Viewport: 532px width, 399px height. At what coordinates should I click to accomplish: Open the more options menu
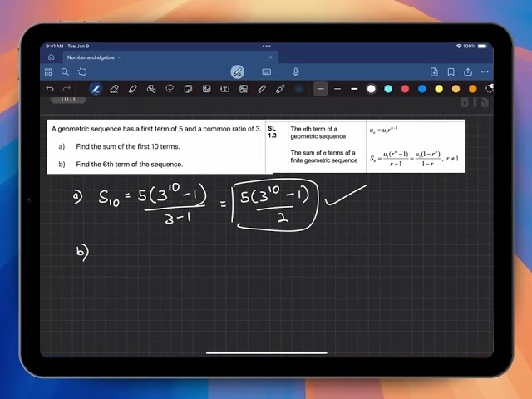[x=485, y=72]
